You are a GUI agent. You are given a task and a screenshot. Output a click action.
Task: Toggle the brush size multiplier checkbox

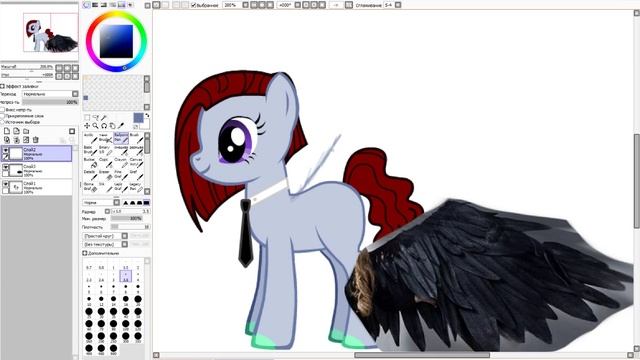pyautogui.click(x=107, y=211)
